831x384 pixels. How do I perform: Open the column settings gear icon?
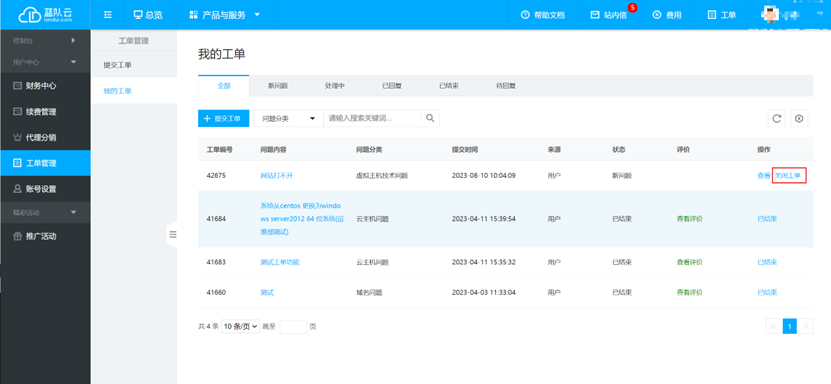click(x=799, y=119)
